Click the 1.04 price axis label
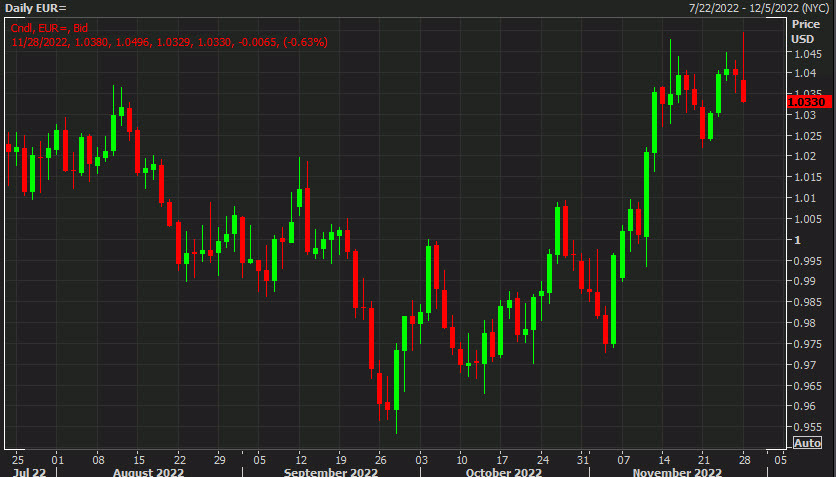Image resolution: width=836 pixels, height=477 pixels. (805, 73)
